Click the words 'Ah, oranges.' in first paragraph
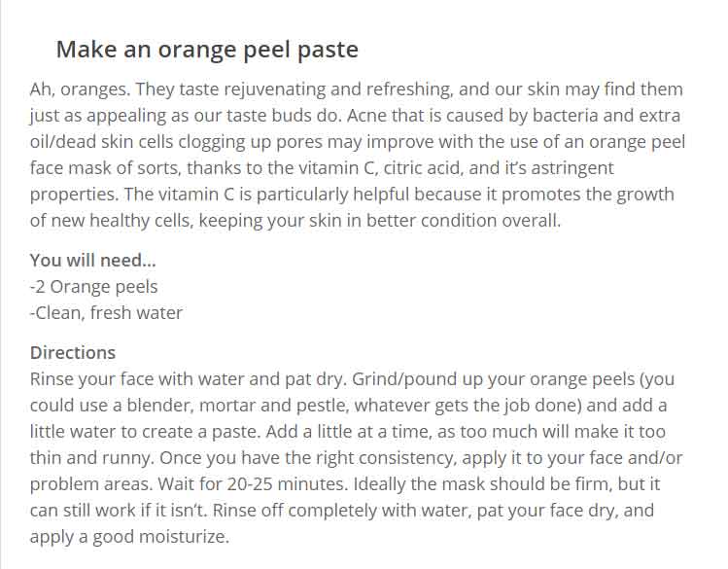 (x=80, y=89)
